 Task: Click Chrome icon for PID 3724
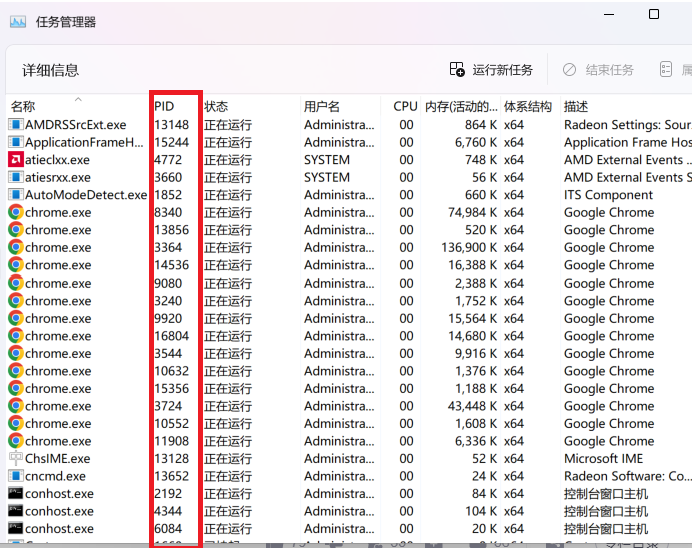tap(16, 406)
